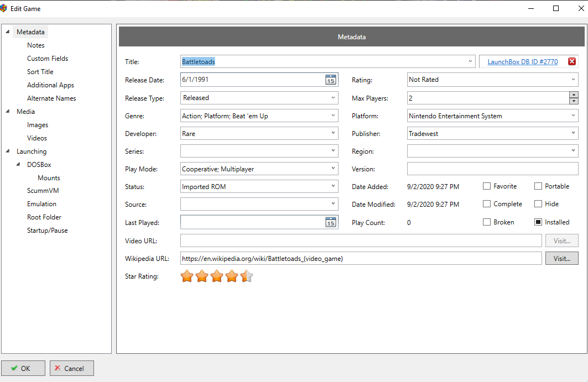
Task: Open the DOSBox section
Action: (x=39, y=165)
